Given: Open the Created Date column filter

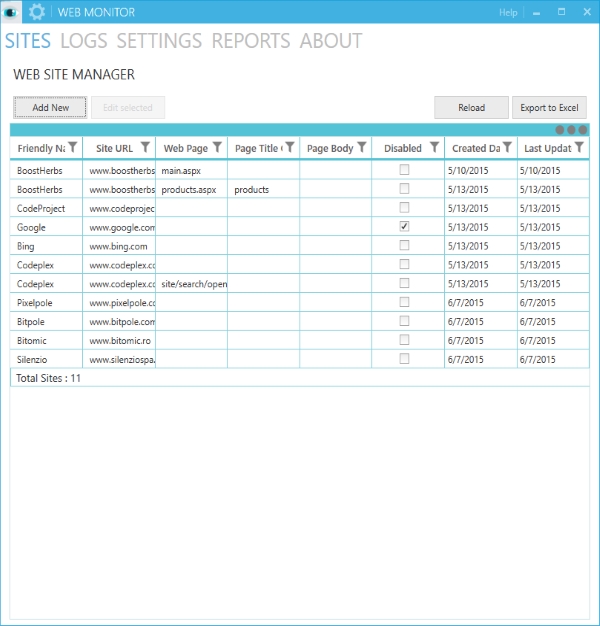Looking at the screenshot, I should point(507,147).
